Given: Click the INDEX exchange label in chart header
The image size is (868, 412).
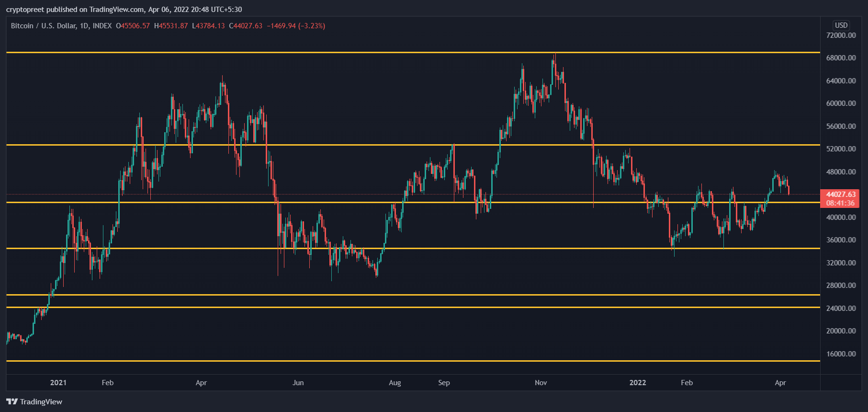Looking at the screenshot, I should [x=102, y=26].
